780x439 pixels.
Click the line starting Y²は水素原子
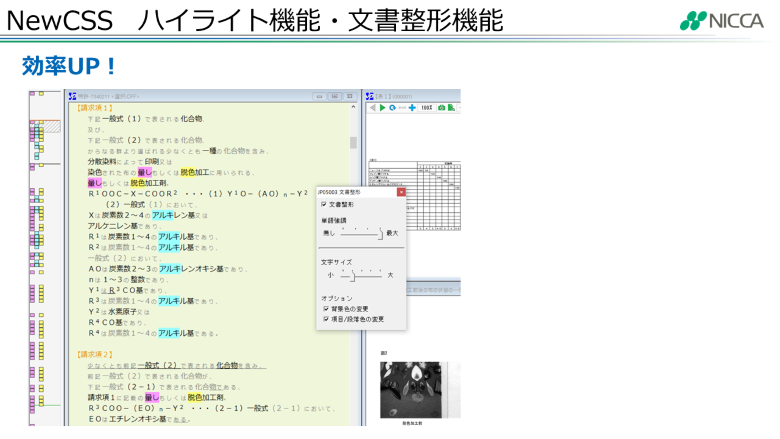click(119, 312)
